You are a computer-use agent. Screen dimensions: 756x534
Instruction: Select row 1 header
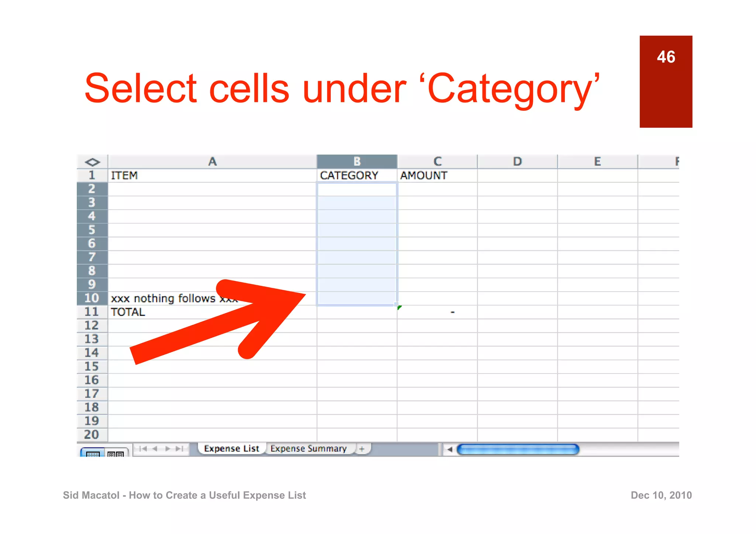pos(92,175)
